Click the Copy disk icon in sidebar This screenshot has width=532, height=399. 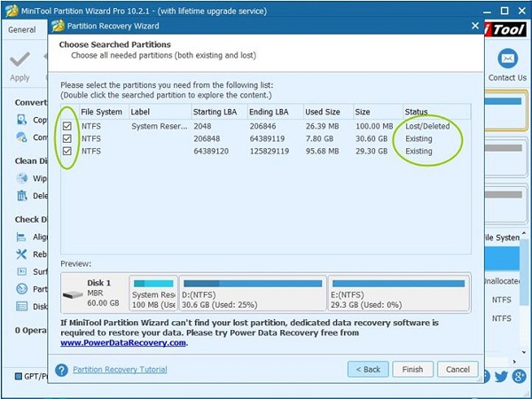(21, 120)
